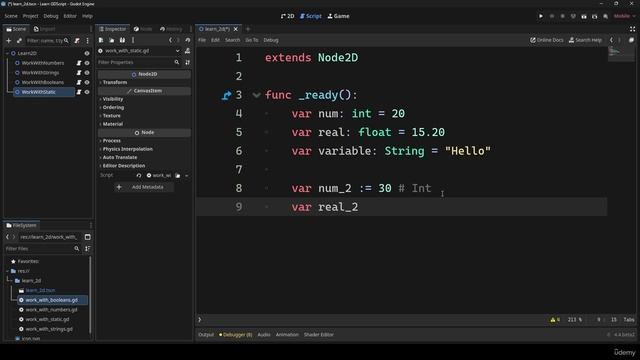Expand the Process section
640x360 pixels.
click(x=111, y=141)
